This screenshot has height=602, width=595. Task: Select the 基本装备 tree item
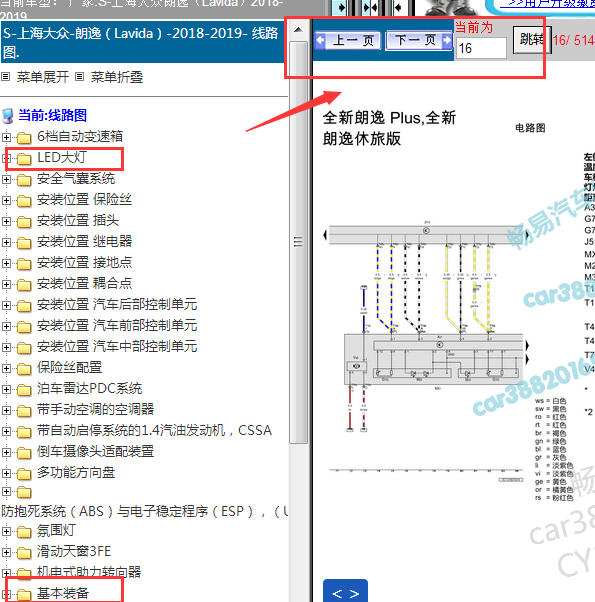click(x=63, y=593)
